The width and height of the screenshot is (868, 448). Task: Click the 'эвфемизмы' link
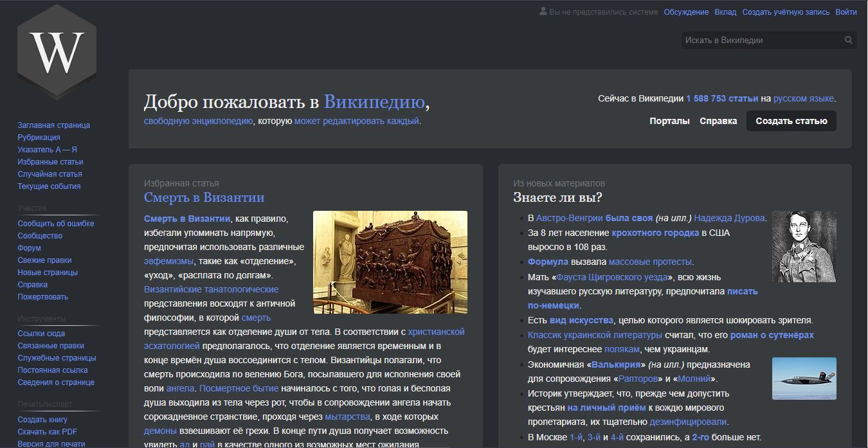168,261
